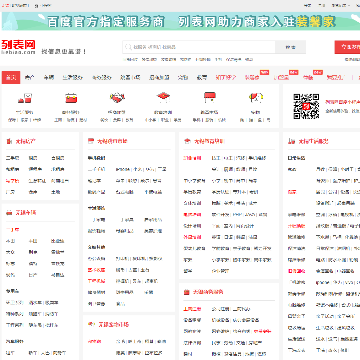360x360 pixels.
Task: Click the red publish button beside the search bar
Action: [x=347, y=47]
